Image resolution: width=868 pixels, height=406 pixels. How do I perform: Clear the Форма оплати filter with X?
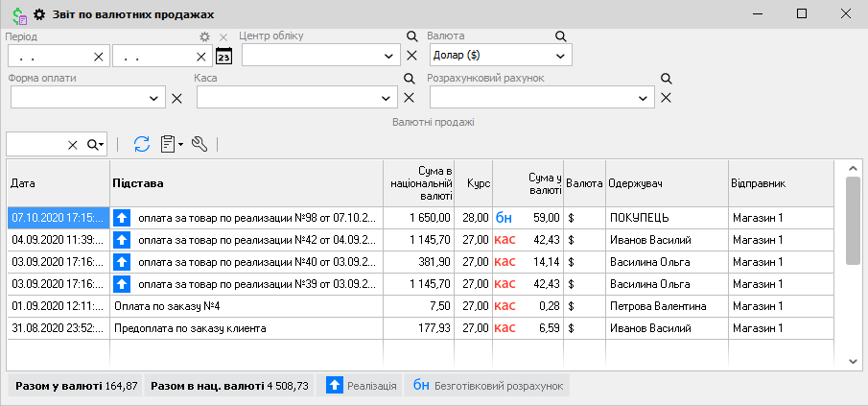click(x=176, y=97)
